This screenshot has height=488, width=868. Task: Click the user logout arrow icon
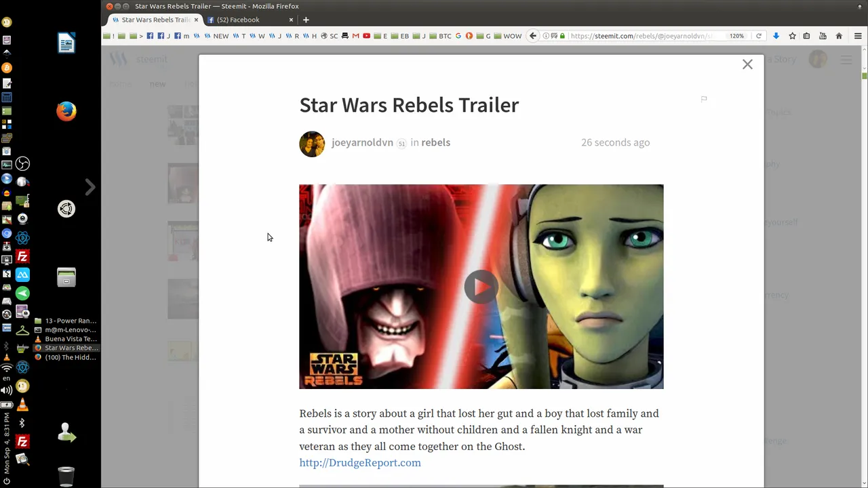pyautogui.click(x=66, y=432)
